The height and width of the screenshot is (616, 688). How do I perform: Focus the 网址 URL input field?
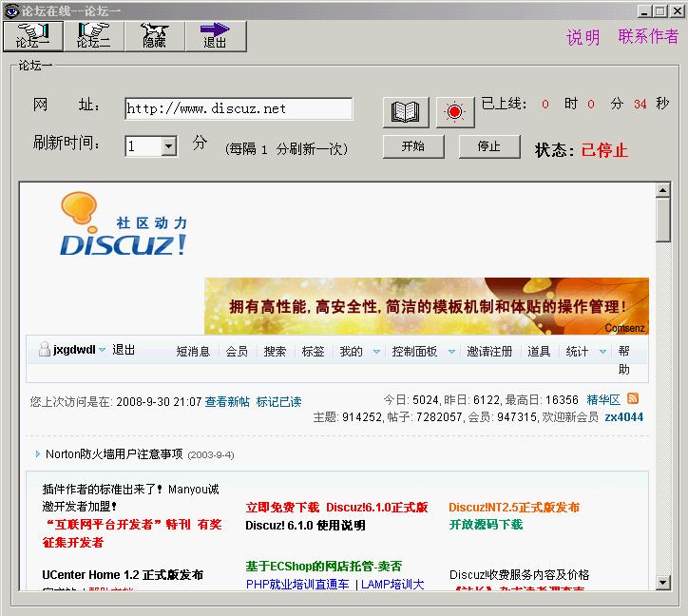239,108
